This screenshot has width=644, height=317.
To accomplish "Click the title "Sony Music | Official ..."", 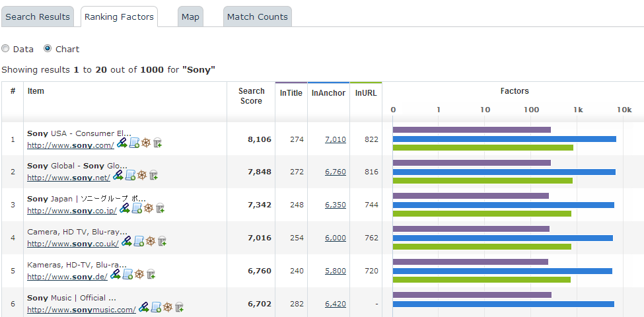I will coord(72,298).
